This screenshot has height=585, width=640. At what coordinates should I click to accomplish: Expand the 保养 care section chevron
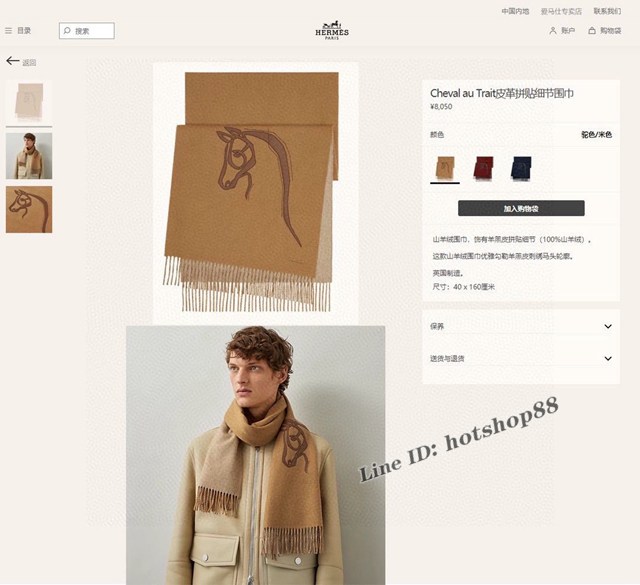point(608,326)
